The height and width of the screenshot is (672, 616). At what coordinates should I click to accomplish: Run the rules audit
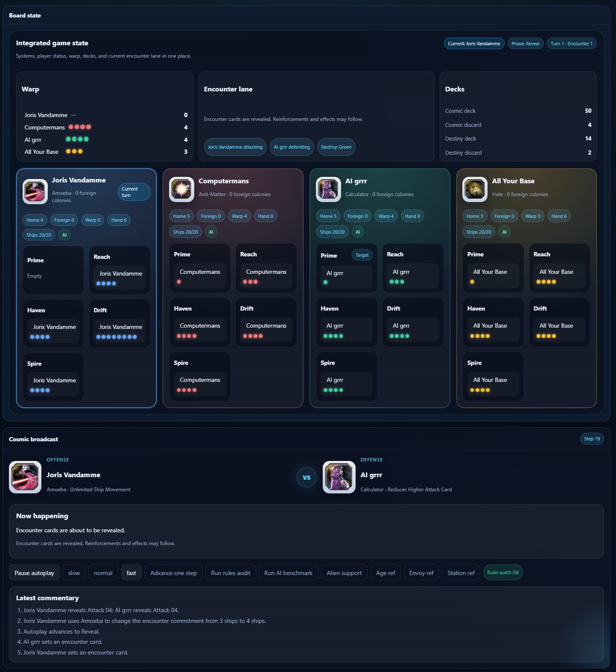point(231,573)
